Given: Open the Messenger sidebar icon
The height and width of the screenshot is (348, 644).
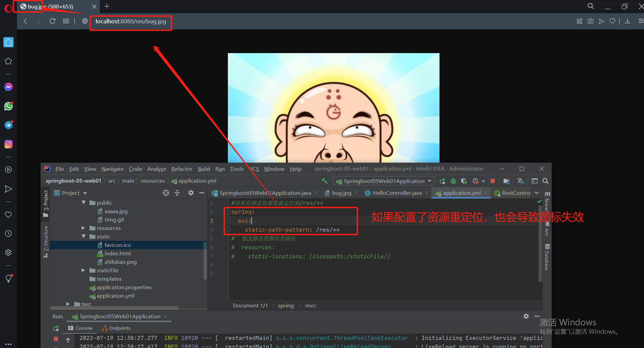Looking at the screenshot, I should (x=8, y=87).
